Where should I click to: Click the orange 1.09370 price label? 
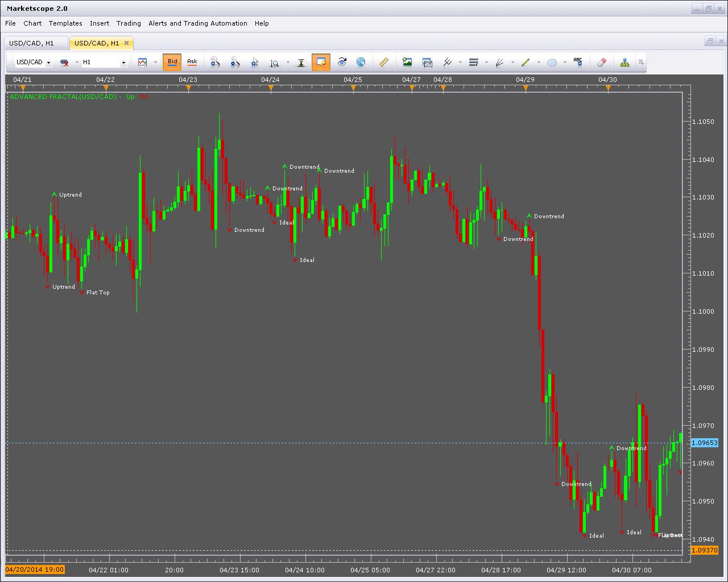coord(704,550)
